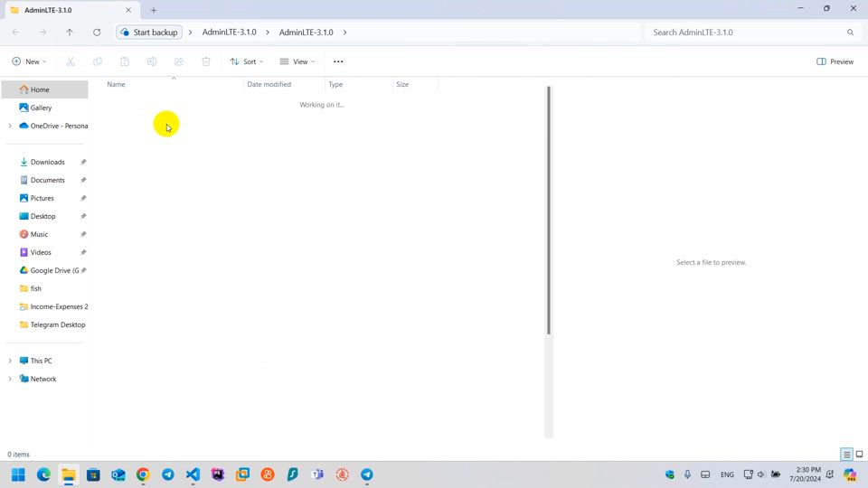Refresh the current folder view
The width and height of the screenshot is (868, 488).
(97, 33)
